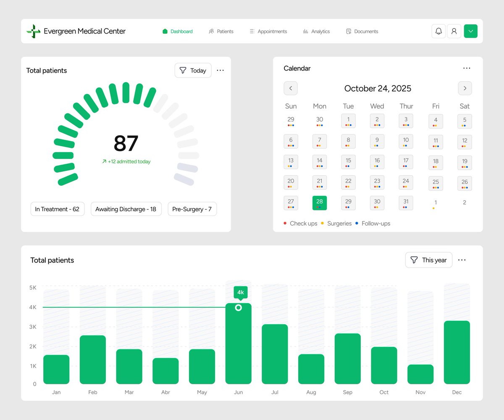
Task: Click the filter icon beside This year
Action: coord(415,260)
